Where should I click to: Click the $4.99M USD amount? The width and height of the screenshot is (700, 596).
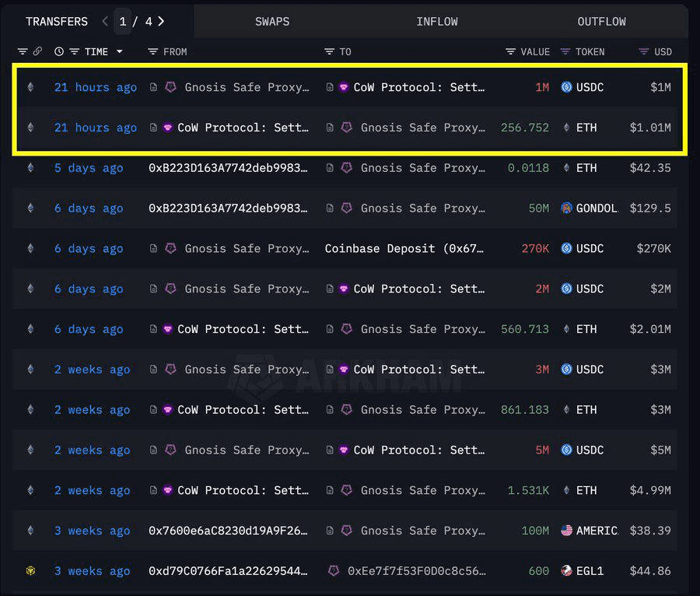[x=650, y=491]
